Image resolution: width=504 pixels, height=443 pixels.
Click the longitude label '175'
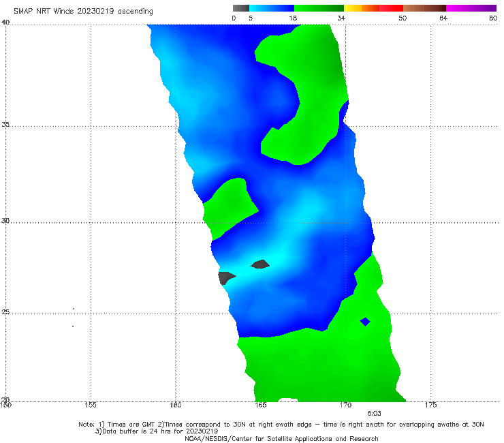[x=430, y=405]
